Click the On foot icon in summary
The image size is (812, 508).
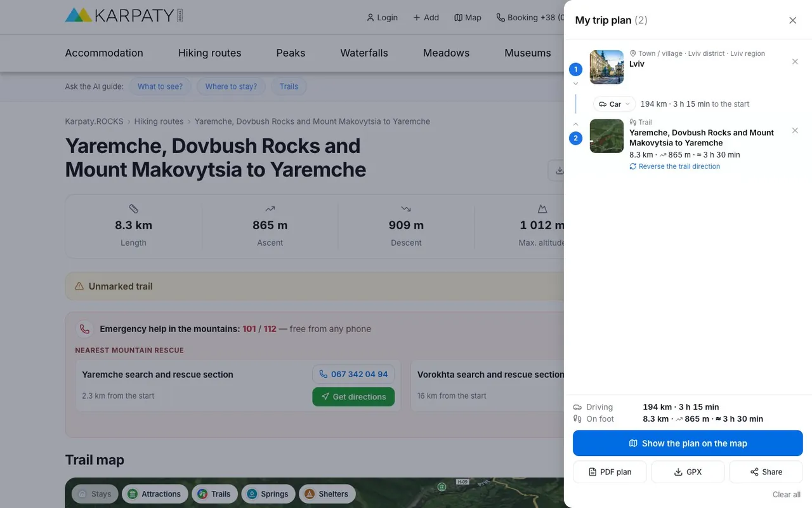pyautogui.click(x=577, y=419)
